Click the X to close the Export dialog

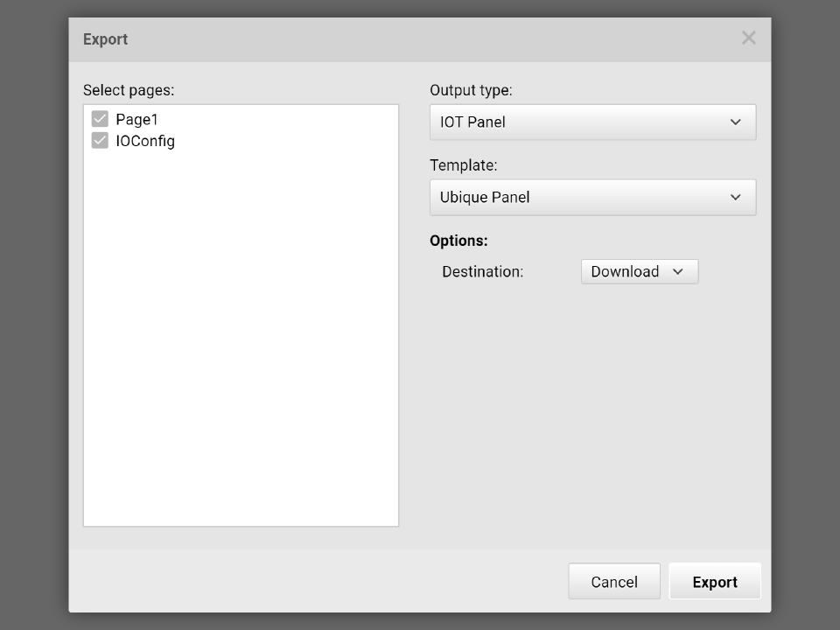[x=748, y=38]
